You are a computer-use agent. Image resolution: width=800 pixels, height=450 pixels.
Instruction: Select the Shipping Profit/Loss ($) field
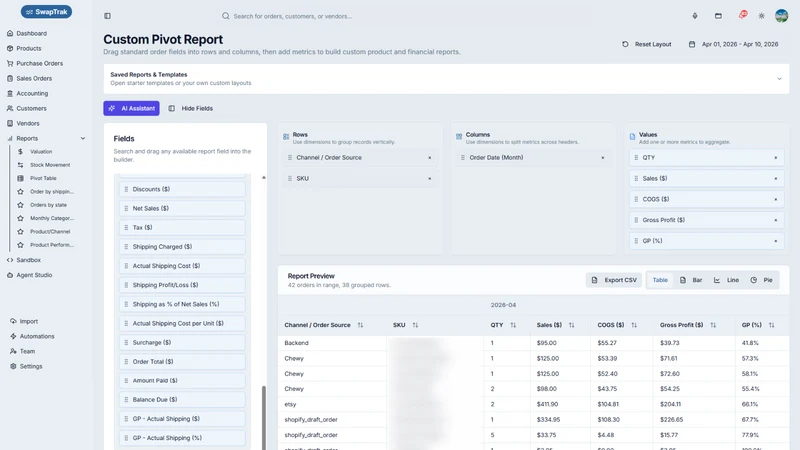click(x=182, y=285)
